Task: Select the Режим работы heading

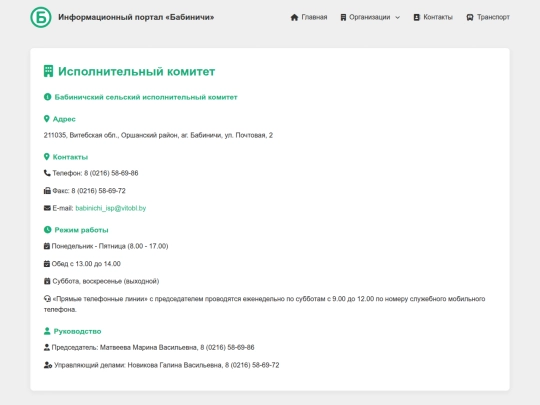Action: coord(81,230)
